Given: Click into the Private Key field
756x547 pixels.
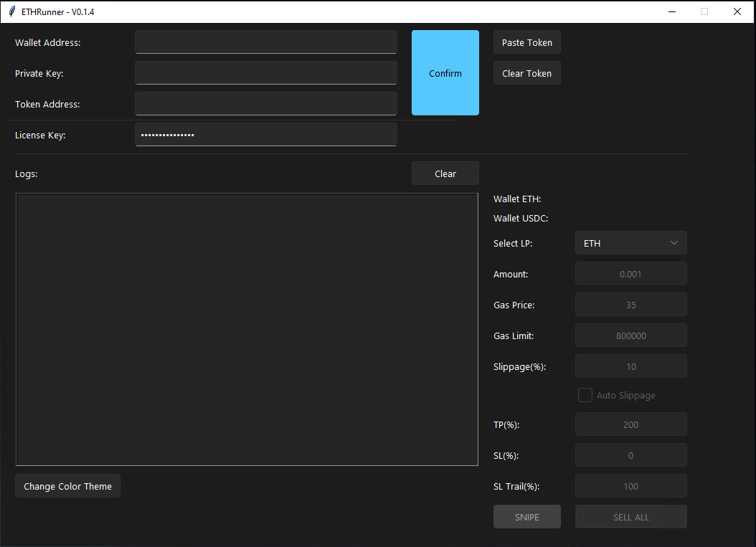Looking at the screenshot, I should [265, 73].
